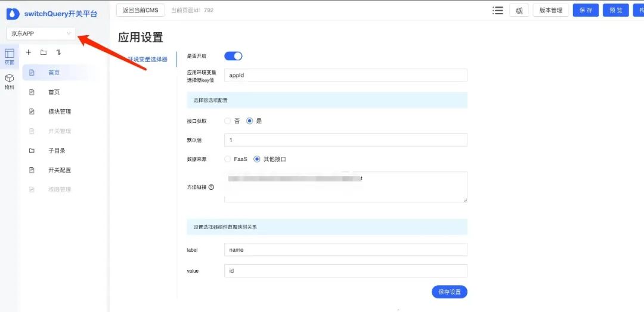This screenshot has width=644, height=312.
Task: Click the blue 保存 button in the top bar
Action: (x=586, y=10)
